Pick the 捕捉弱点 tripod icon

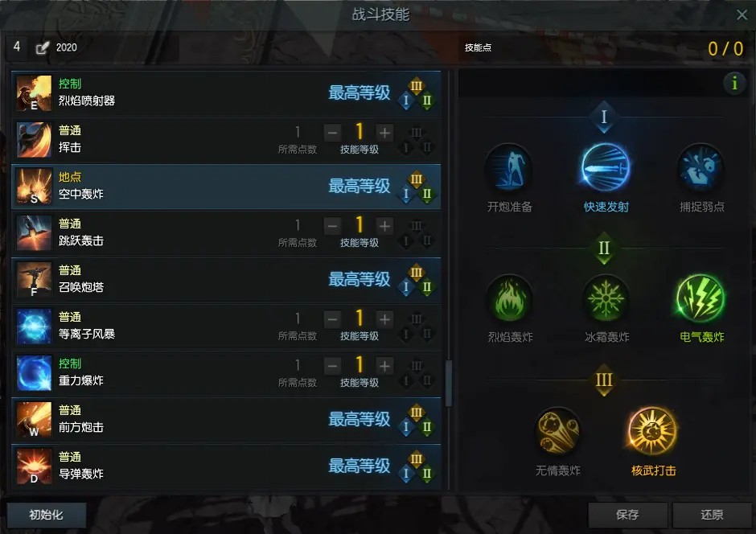coord(701,167)
